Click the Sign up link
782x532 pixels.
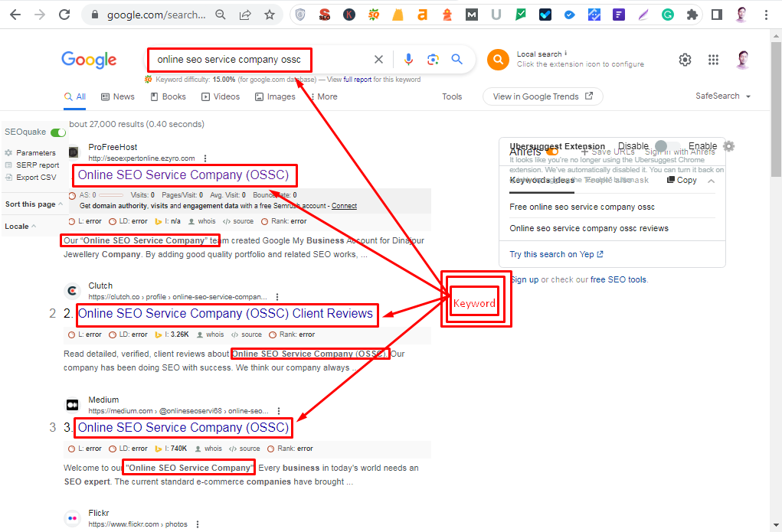coord(524,279)
